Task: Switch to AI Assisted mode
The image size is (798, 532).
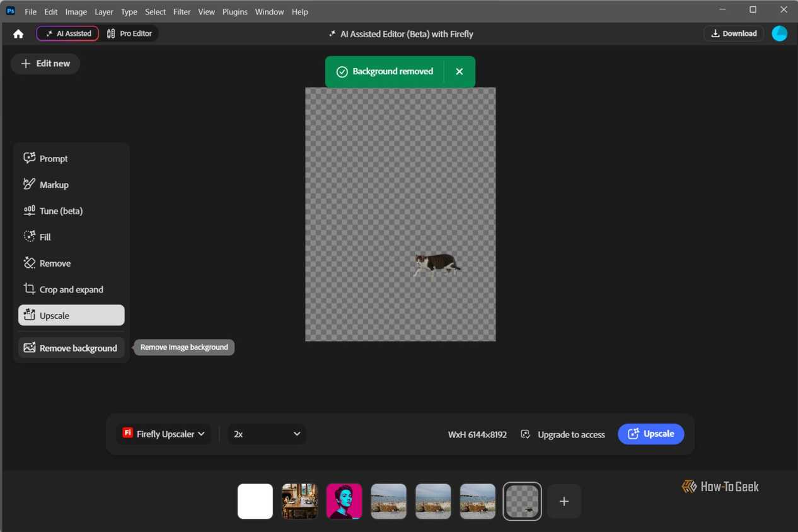Action: click(67, 33)
